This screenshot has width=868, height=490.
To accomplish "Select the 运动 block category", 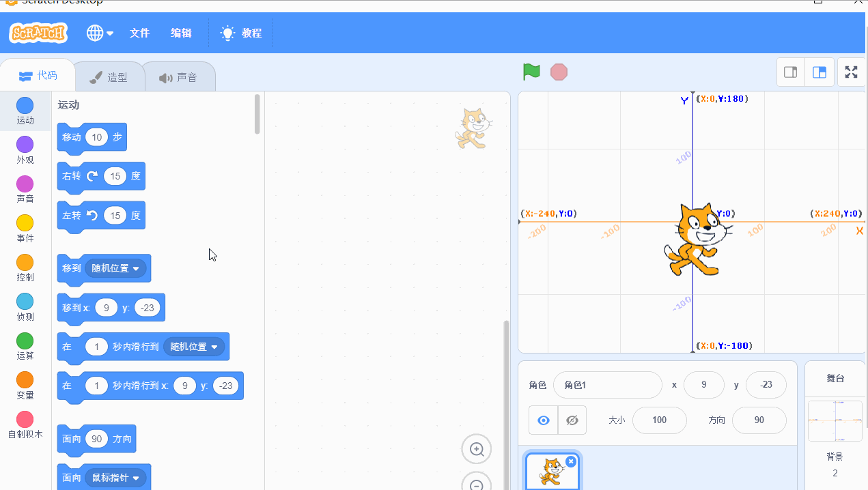I will (x=25, y=111).
